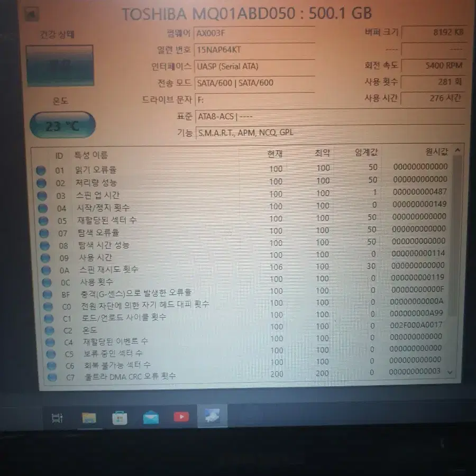This screenshot has height=476, width=476.
Task: Click the title TOSHIBA MQ01ABD050 : 500.1 GB
Action: pyautogui.click(x=247, y=14)
